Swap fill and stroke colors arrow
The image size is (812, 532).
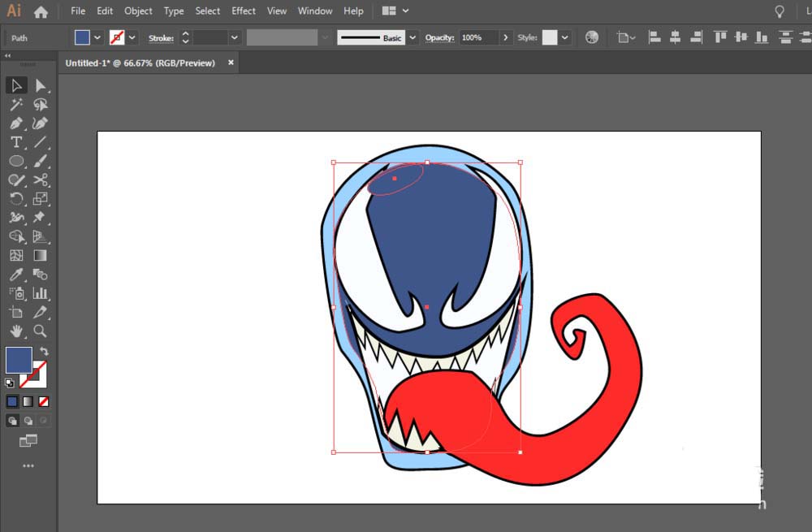pos(44,351)
